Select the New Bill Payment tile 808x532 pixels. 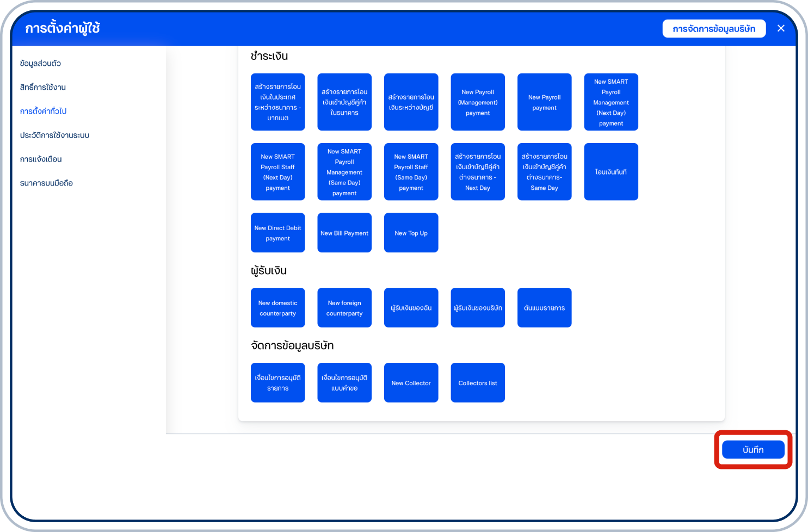[x=344, y=233]
